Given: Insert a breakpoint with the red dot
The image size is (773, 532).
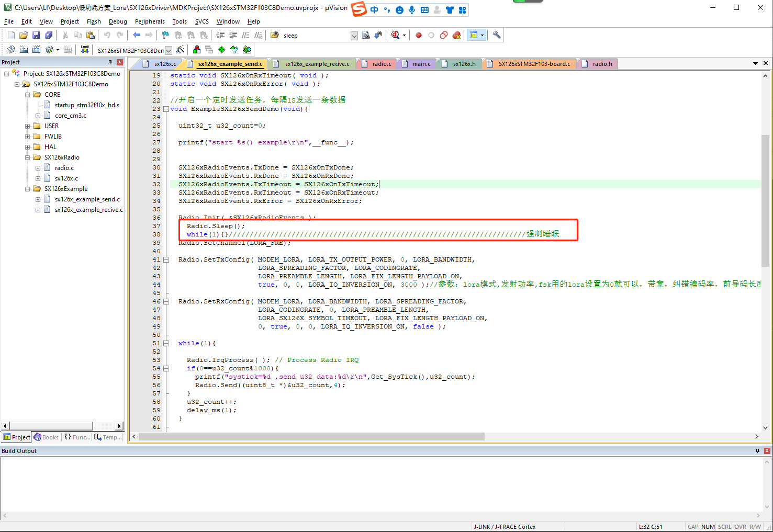Looking at the screenshot, I should 419,35.
